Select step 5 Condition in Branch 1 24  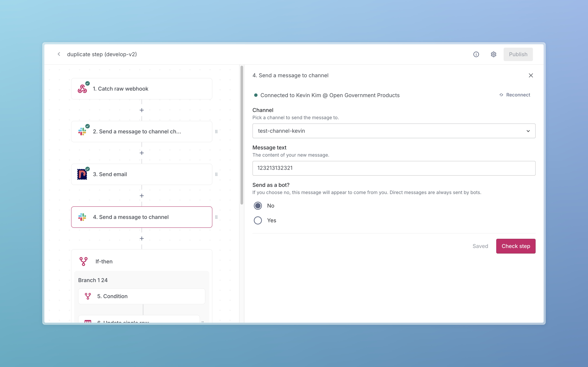click(x=142, y=296)
